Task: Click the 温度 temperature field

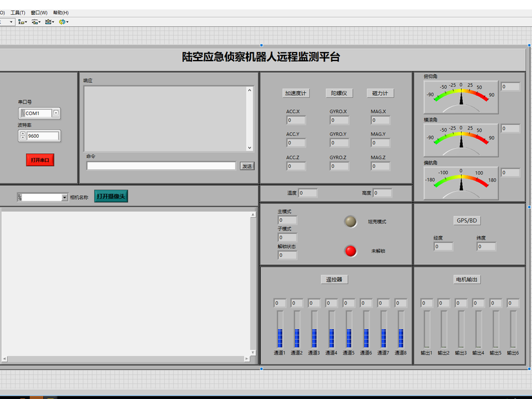Action: click(x=308, y=193)
